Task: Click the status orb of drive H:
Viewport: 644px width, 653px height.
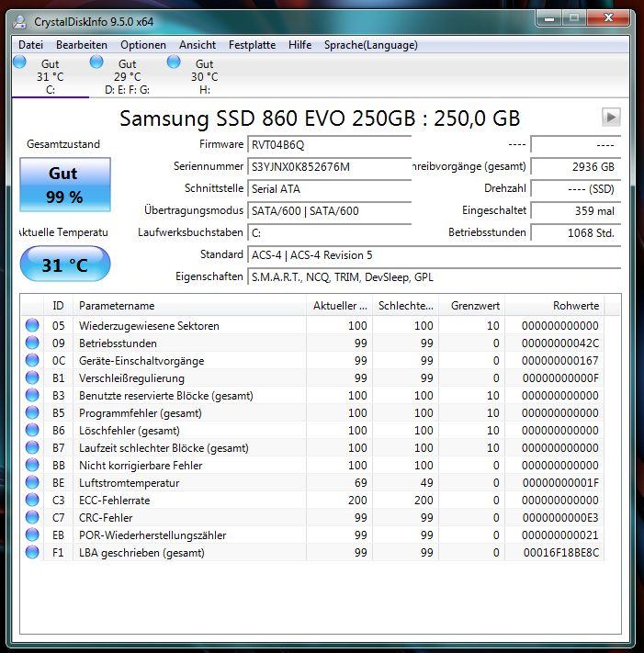Action: coord(174,62)
